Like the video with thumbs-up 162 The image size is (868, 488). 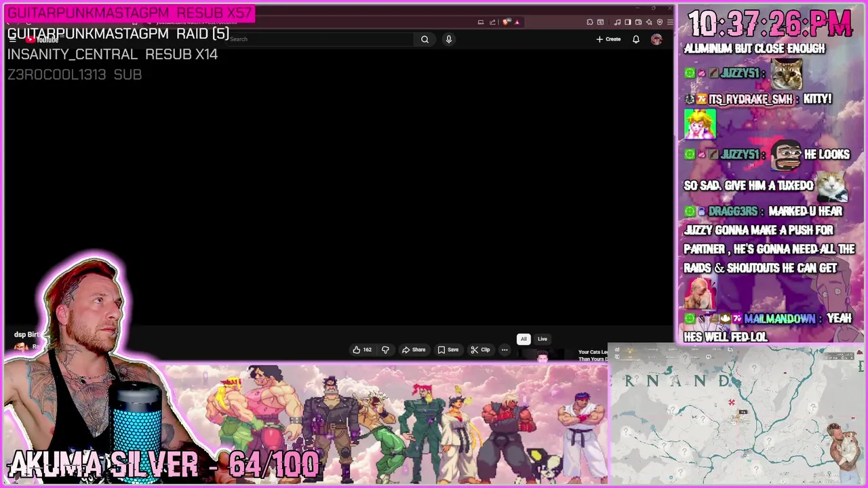362,350
